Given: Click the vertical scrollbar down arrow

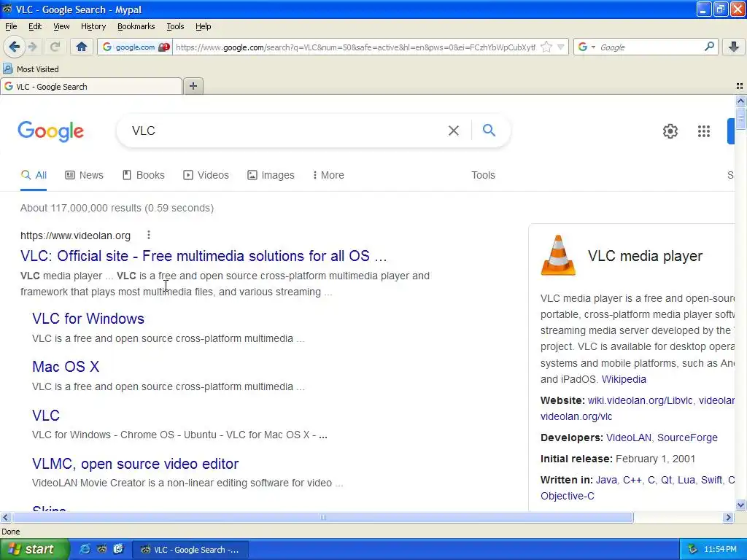Looking at the screenshot, I should pos(740,505).
